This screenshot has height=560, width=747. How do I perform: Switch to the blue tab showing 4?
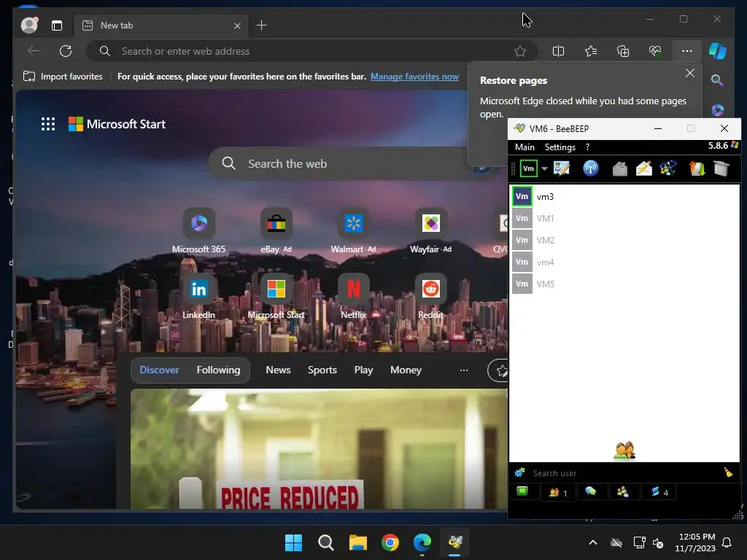point(659,492)
